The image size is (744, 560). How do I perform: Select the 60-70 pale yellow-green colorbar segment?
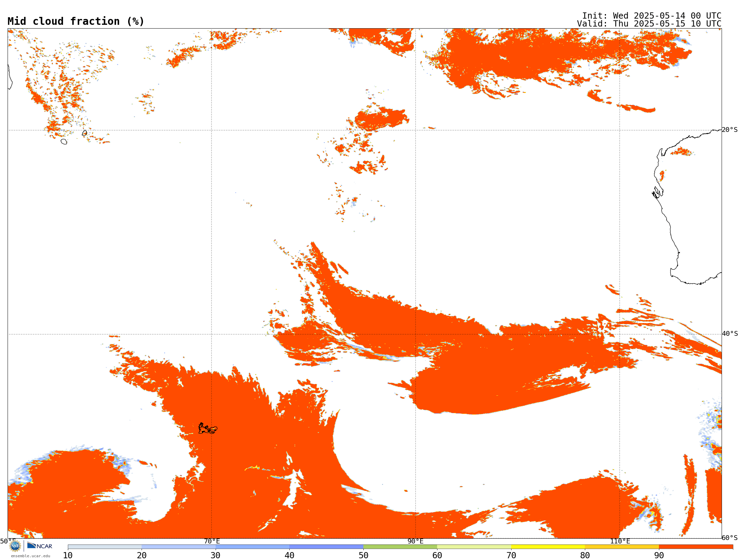coord(474,547)
